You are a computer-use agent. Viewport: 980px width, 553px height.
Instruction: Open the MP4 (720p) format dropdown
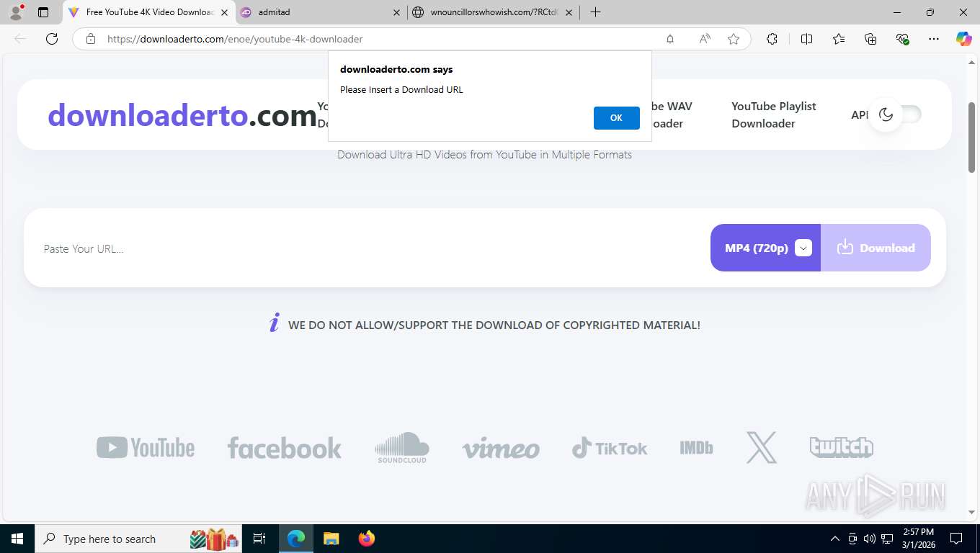coord(765,248)
